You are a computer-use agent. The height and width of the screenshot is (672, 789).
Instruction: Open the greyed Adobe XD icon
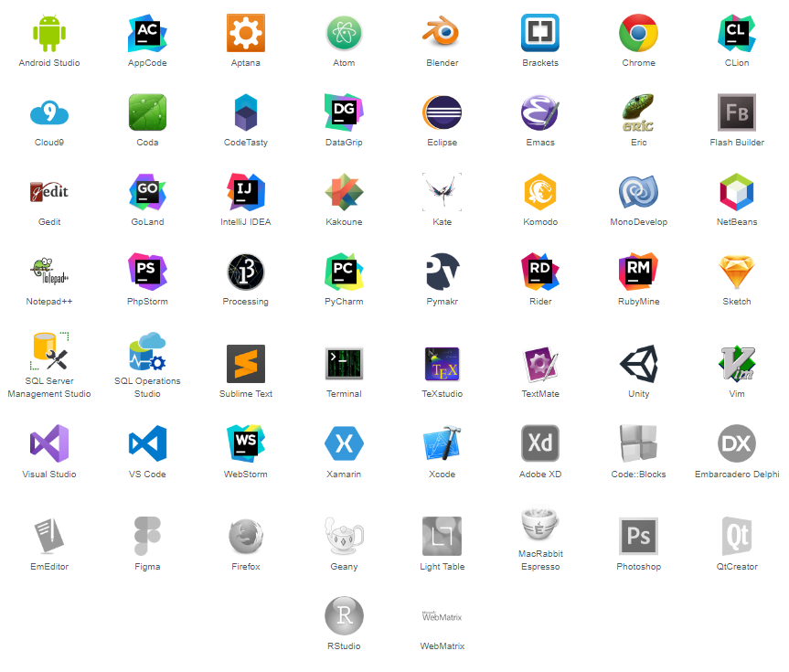click(x=540, y=443)
